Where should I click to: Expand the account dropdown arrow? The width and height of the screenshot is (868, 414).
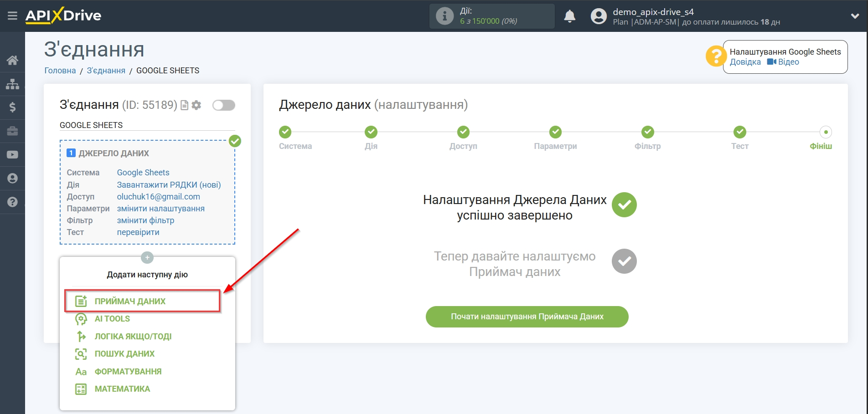pos(855,16)
